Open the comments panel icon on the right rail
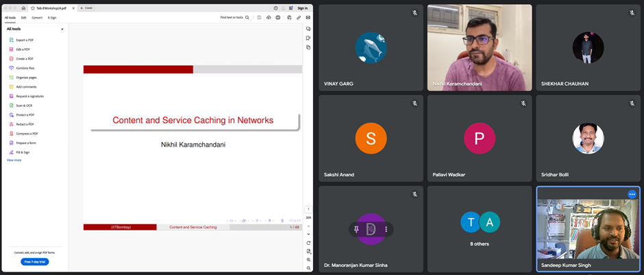Image resolution: width=644 pixels, height=275 pixels. pos(308,29)
